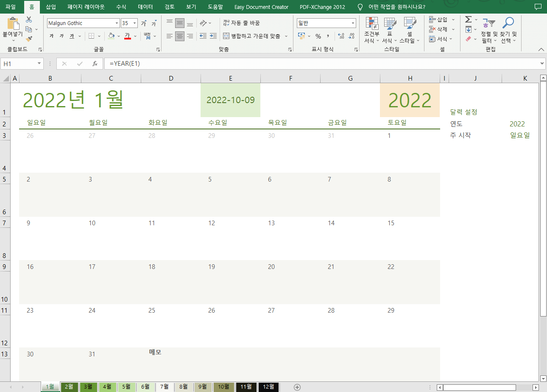Click the AutoSum sigma icon
The width and height of the screenshot is (547, 392).
(x=468, y=20)
